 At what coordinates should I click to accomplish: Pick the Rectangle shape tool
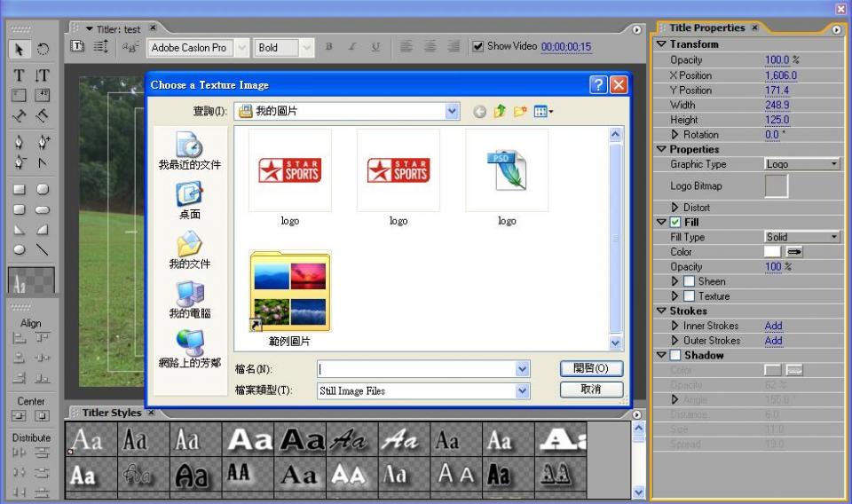[x=20, y=189]
